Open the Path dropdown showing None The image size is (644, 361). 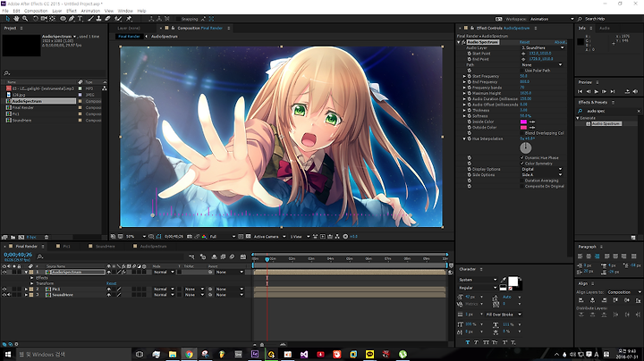[x=542, y=65]
